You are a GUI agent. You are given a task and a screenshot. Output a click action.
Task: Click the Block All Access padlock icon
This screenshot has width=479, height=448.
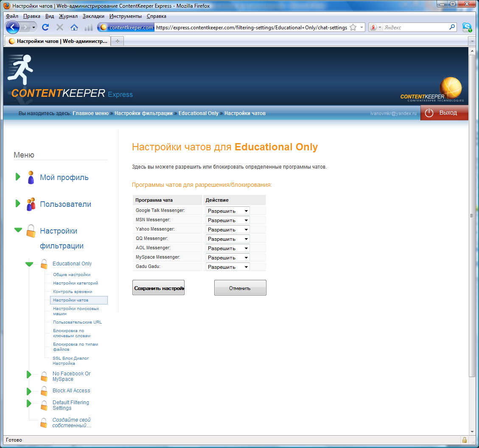pyautogui.click(x=44, y=391)
